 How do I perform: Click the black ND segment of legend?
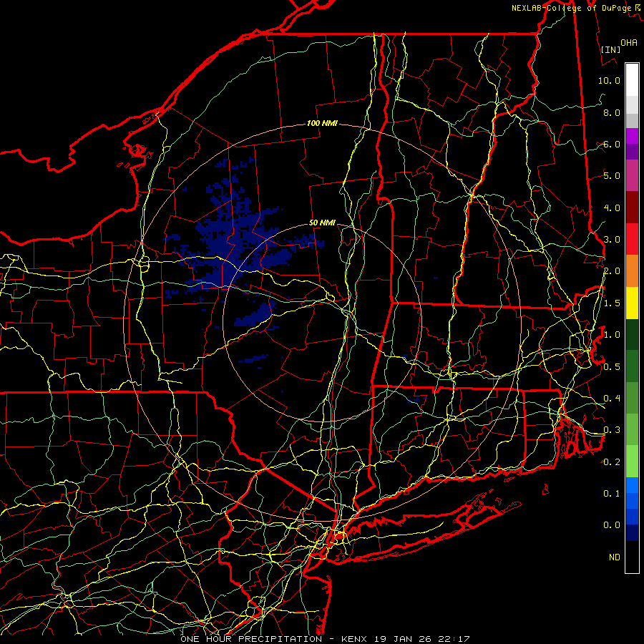pyautogui.click(x=632, y=557)
